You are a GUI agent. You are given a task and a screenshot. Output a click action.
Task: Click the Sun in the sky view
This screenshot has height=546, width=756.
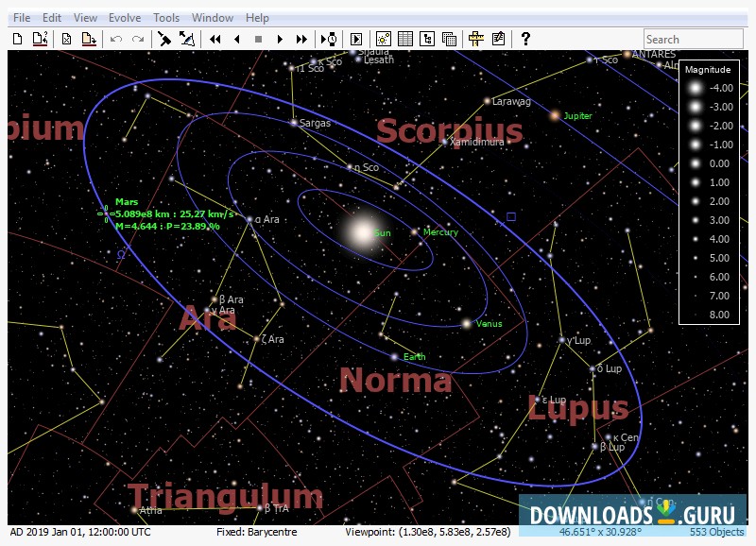pos(362,232)
